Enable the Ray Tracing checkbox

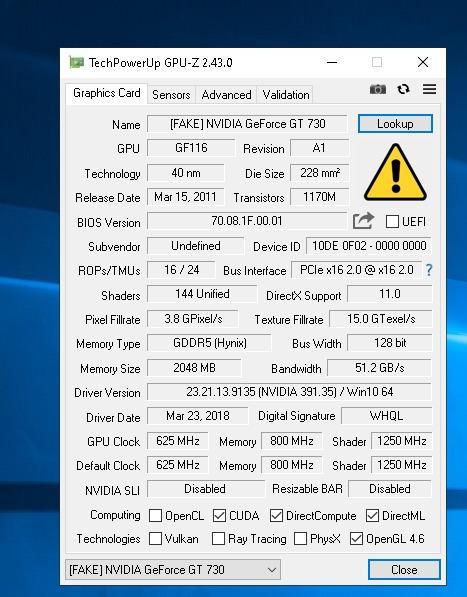pos(218,538)
